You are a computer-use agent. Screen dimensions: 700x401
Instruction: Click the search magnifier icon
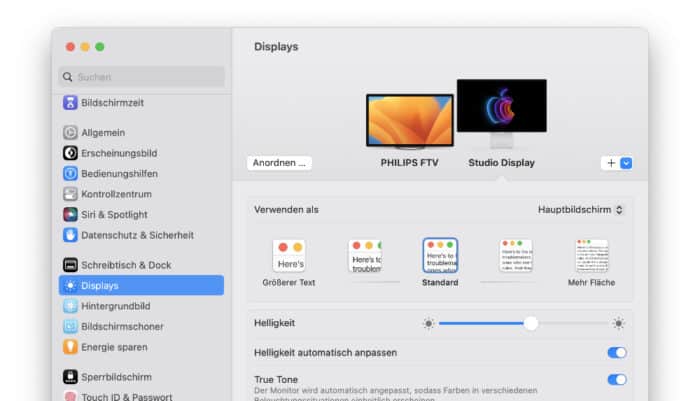(67, 77)
